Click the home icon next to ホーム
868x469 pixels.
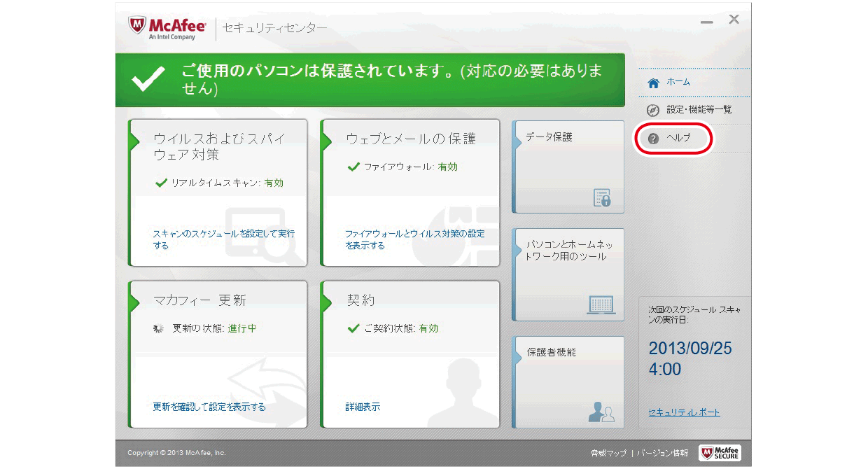[654, 83]
